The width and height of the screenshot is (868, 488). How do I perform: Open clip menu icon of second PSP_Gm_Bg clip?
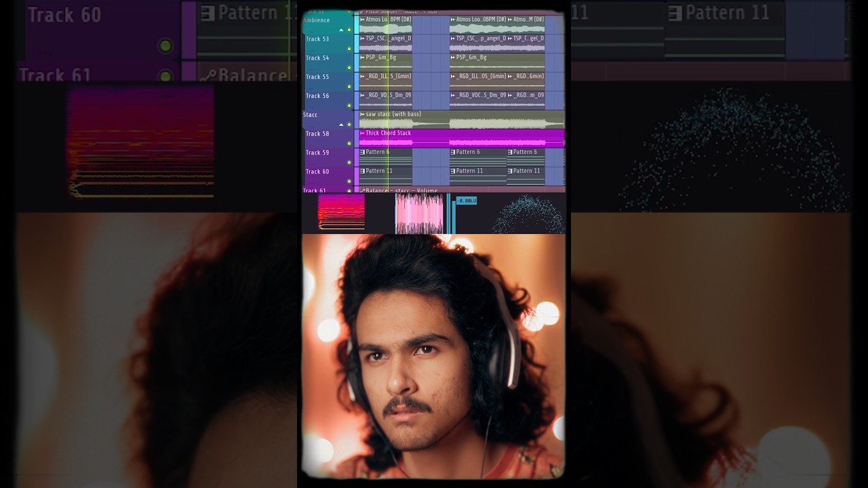(x=453, y=58)
